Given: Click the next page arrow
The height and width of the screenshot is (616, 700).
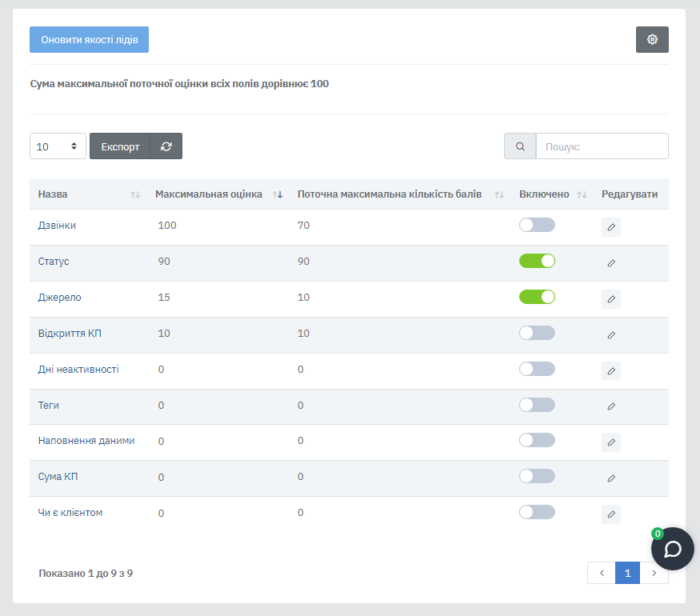Looking at the screenshot, I should 654,573.
